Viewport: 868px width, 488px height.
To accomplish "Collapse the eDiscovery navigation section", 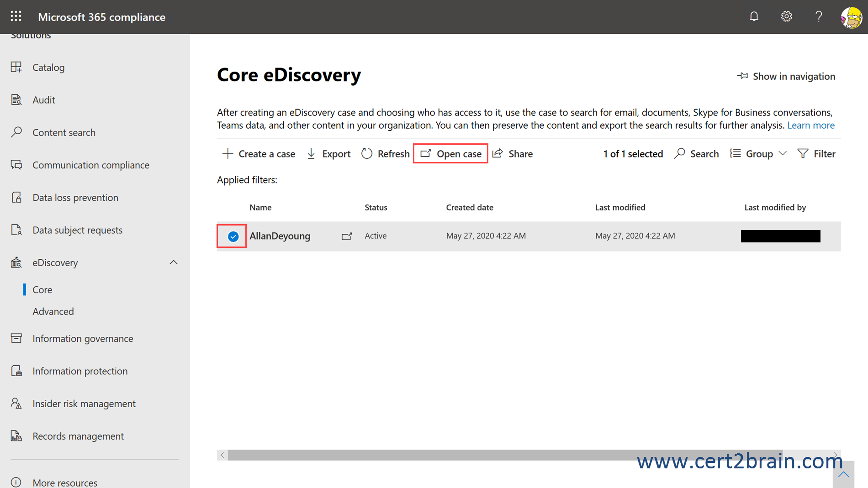I will click(x=174, y=262).
